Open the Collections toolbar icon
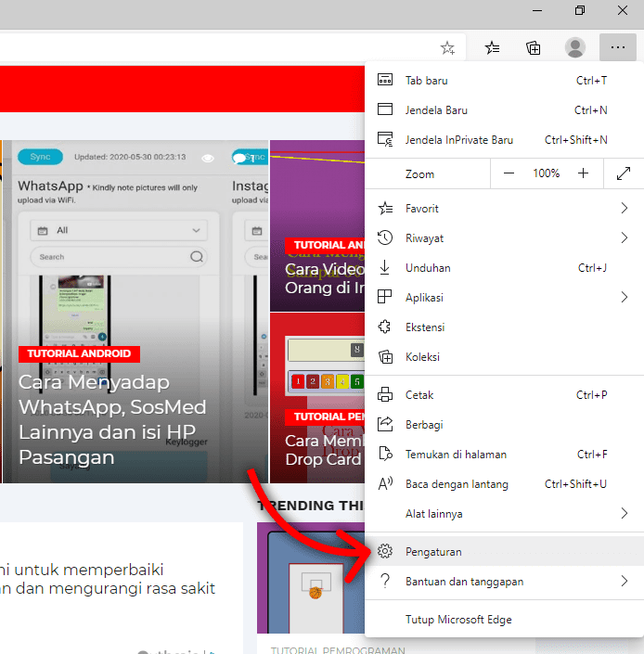The width and height of the screenshot is (644, 654). (533, 48)
